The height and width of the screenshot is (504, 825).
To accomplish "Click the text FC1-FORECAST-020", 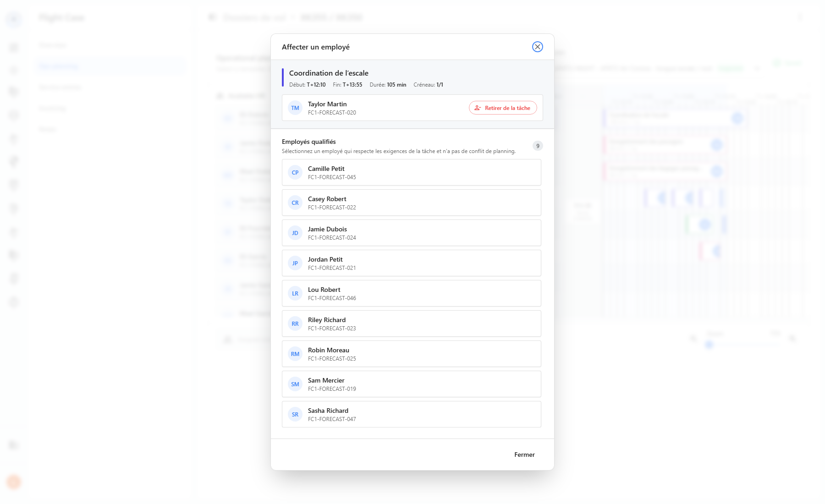I will 332,113.
